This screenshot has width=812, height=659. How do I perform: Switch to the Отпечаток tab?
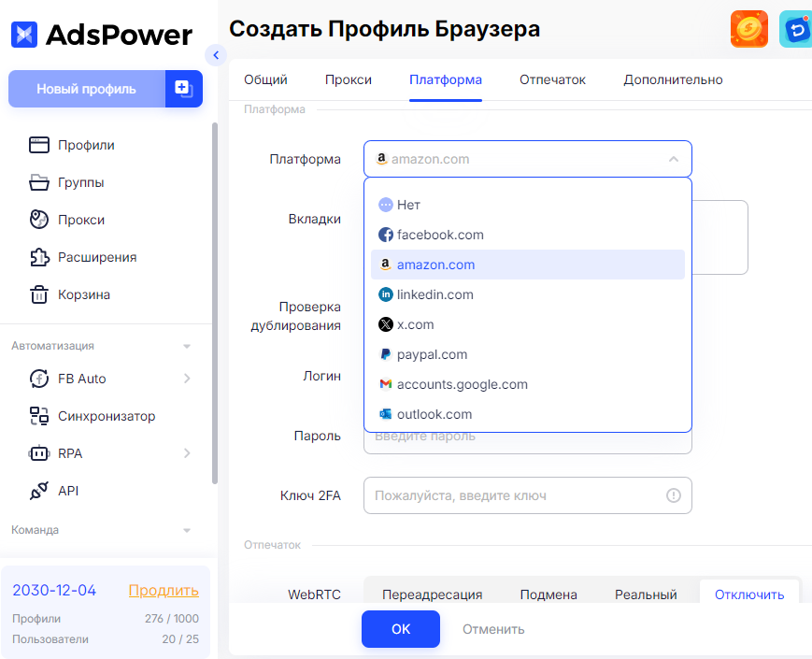click(552, 79)
